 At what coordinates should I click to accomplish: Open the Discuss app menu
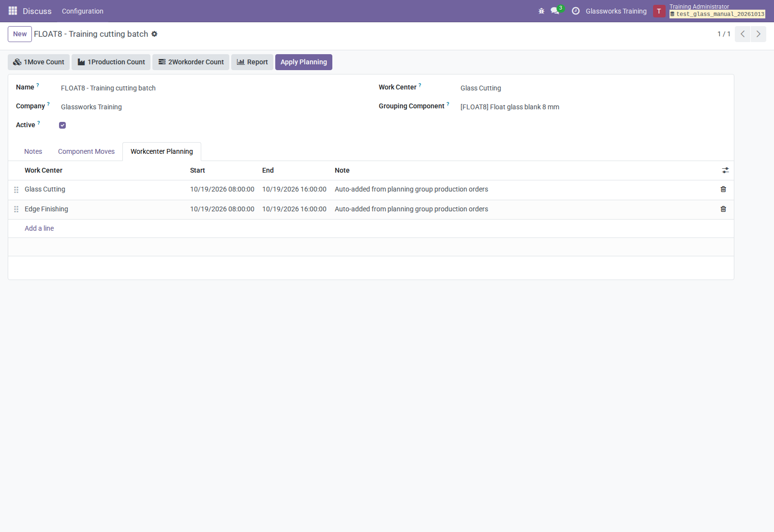tap(37, 11)
